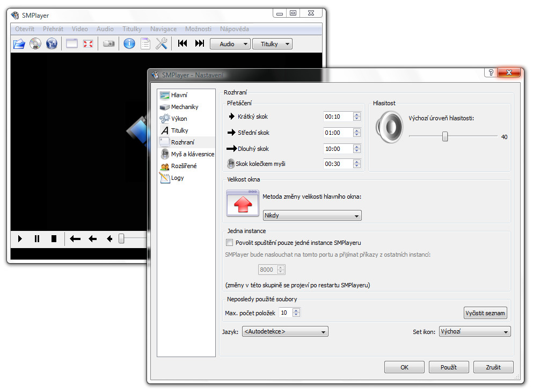Enable single instance checkbox for SMPlayer
Viewport: 533px width, 392px height.
point(229,243)
